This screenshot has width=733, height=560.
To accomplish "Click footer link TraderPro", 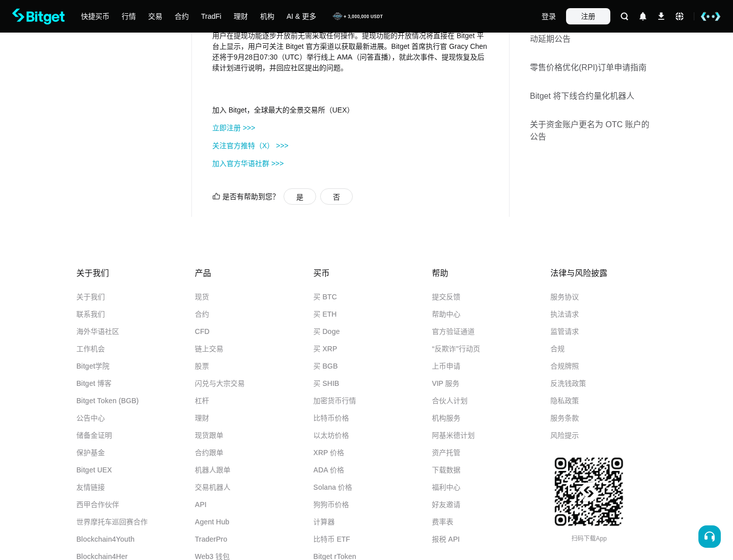I will (211, 539).
